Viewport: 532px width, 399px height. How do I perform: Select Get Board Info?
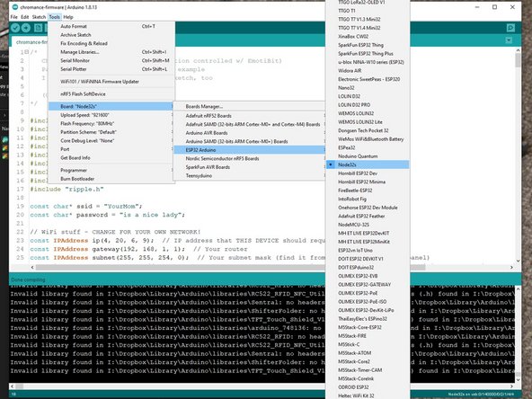click(x=111, y=158)
